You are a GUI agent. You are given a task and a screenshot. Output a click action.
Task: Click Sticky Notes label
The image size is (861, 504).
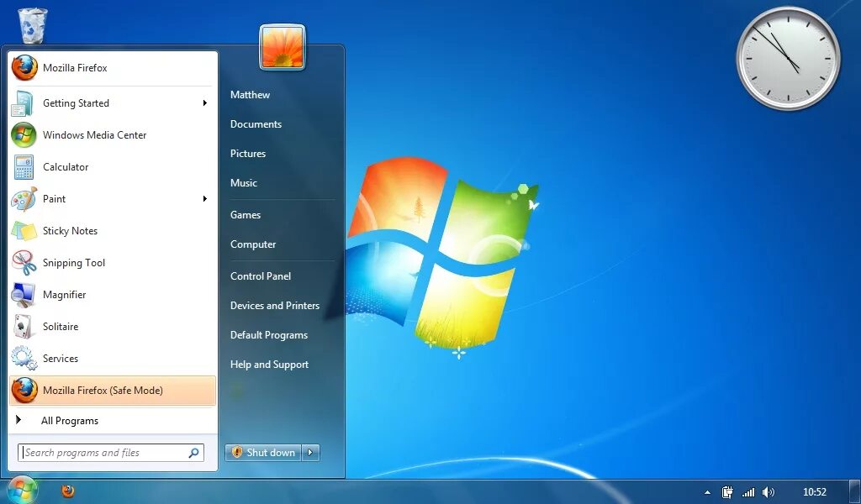point(70,231)
